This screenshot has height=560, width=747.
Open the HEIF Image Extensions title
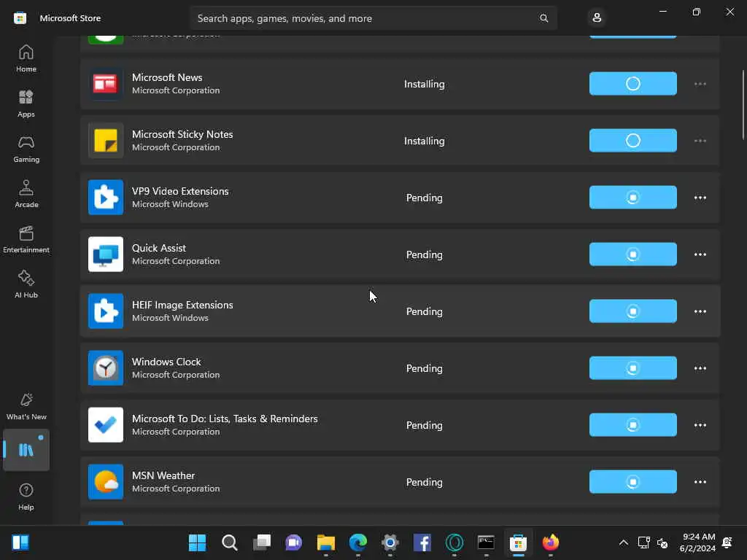182,305
